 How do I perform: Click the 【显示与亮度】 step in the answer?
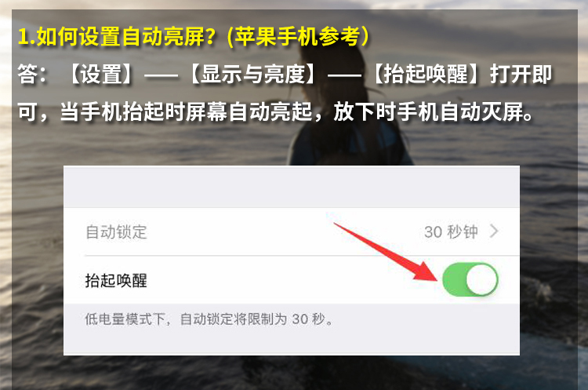click(x=252, y=74)
